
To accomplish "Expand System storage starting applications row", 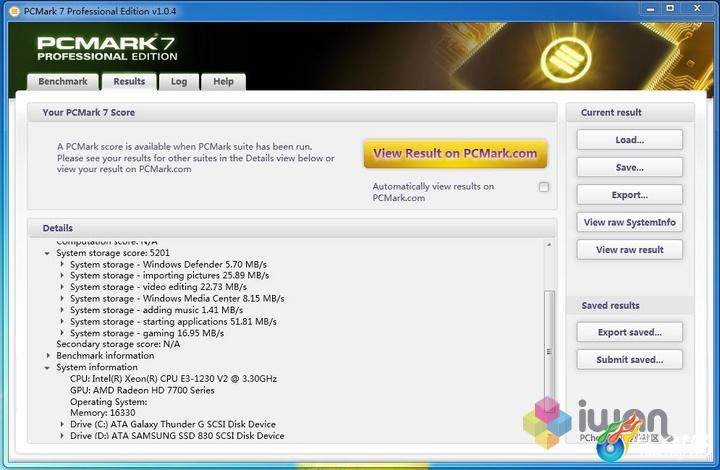I will (62, 321).
